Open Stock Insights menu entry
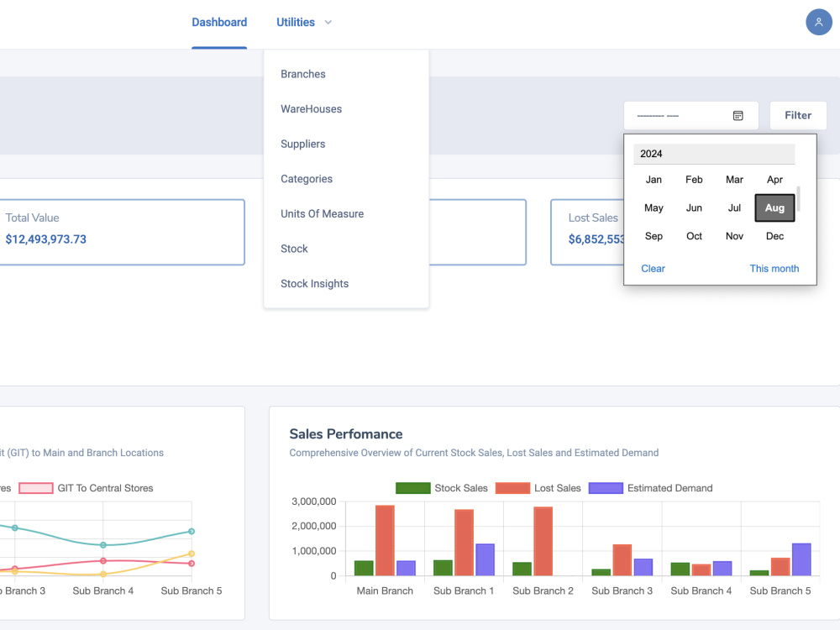 coord(314,283)
